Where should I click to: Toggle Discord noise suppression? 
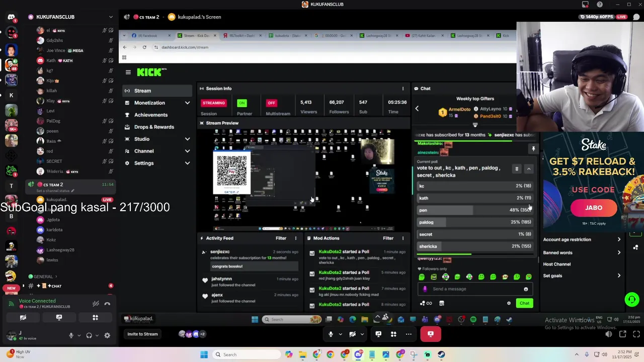[96, 304]
